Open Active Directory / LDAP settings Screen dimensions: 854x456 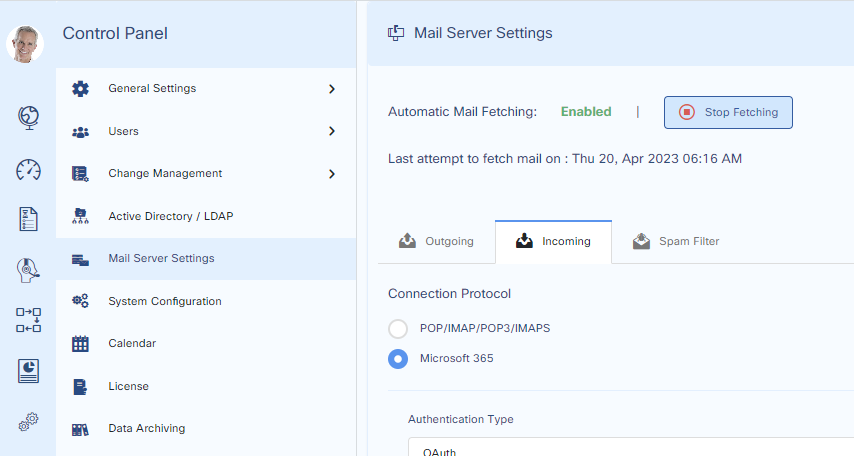(x=170, y=216)
